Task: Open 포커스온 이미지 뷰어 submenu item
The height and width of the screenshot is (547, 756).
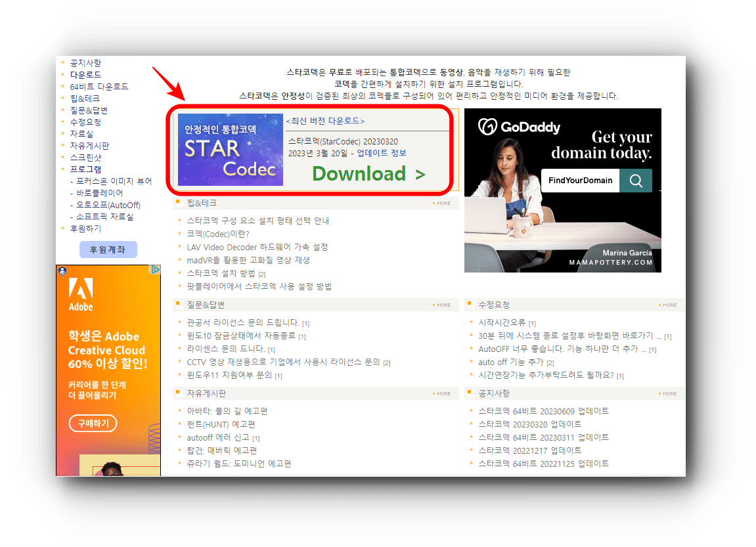Action: pos(114,181)
